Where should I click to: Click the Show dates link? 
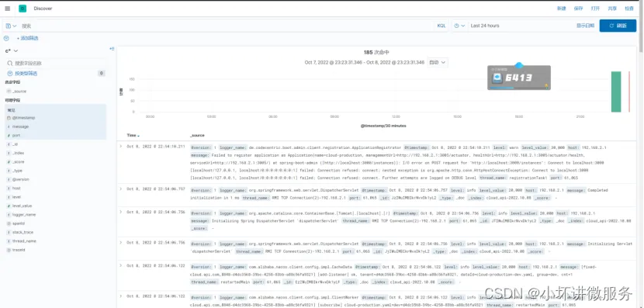point(585,26)
